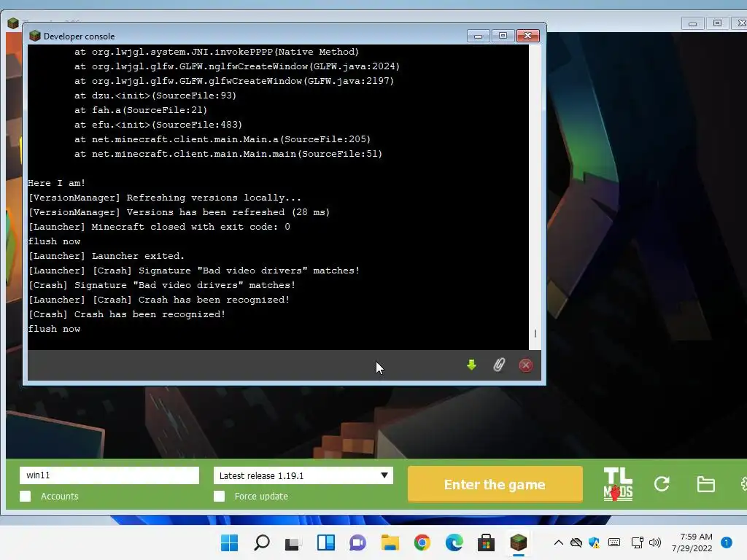Image resolution: width=747 pixels, height=560 pixels.
Task: Click the touch keyboard tray icon
Action: [x=614, y=542]
